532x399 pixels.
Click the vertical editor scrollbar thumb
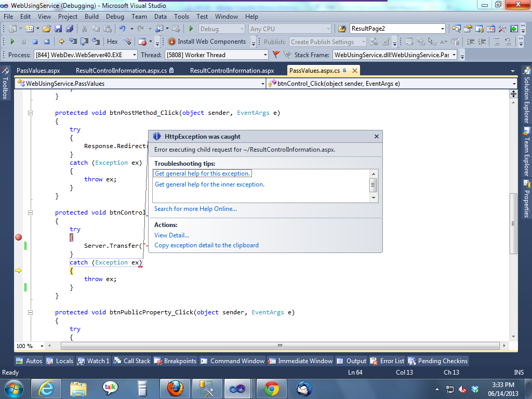coord(513,223)
